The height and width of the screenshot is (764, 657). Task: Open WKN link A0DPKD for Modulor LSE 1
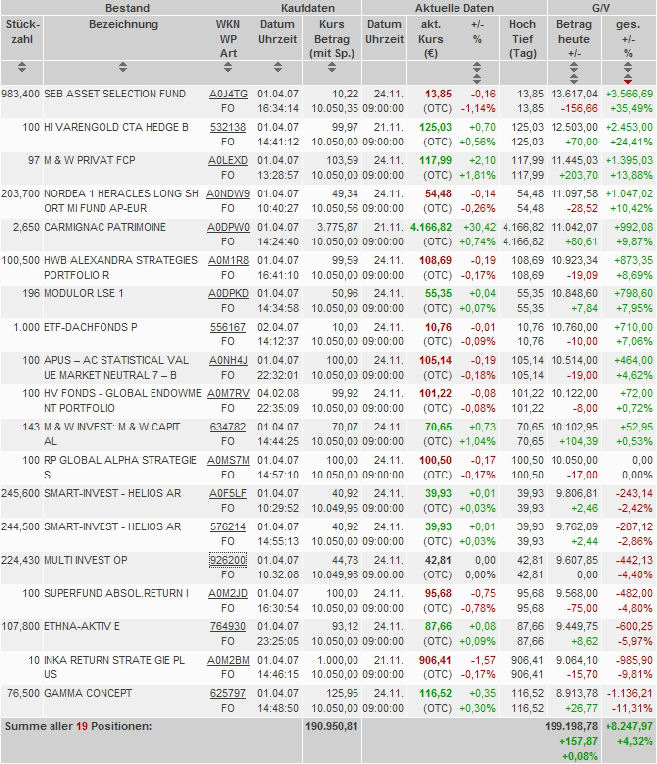pyautogui.click(x=228, y=294)
